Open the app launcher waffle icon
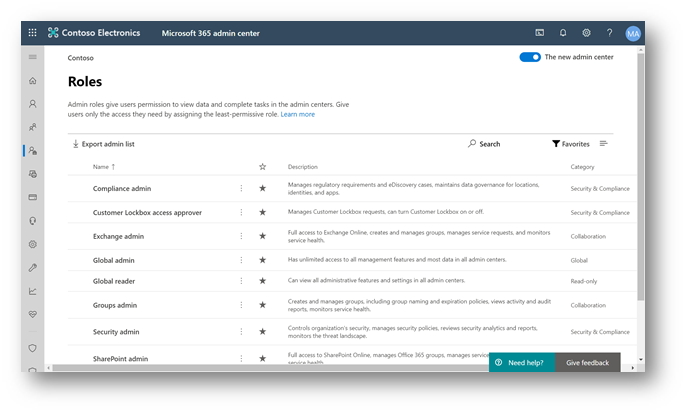The width and height of the screenshot is (687, 414). (x=32, y=32)
